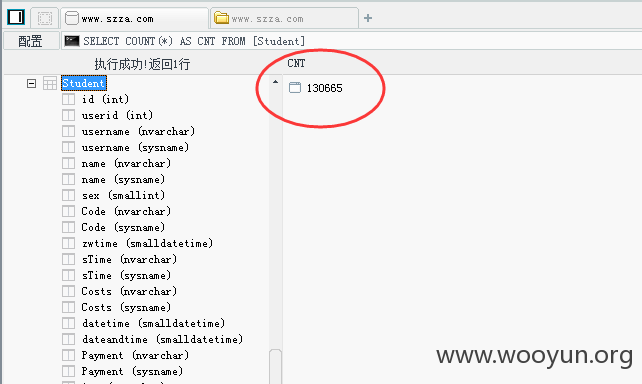This screenshot has width=642, height=384.
Task: Add a new tab with plus button
Action: tap(368, 18)
